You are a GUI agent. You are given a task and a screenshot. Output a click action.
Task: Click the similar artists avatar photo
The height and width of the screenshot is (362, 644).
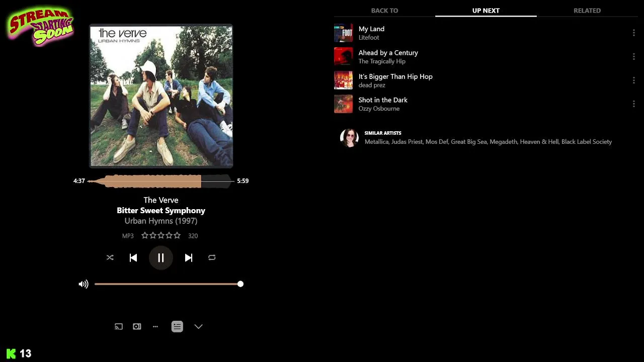[349, 137]
